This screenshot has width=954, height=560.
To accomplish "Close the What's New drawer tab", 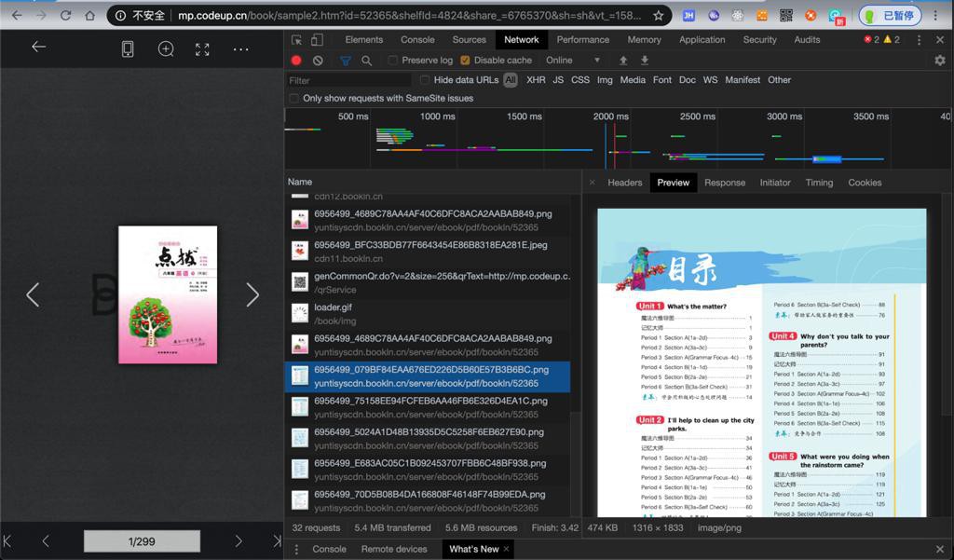I will [x=506, y=549].
